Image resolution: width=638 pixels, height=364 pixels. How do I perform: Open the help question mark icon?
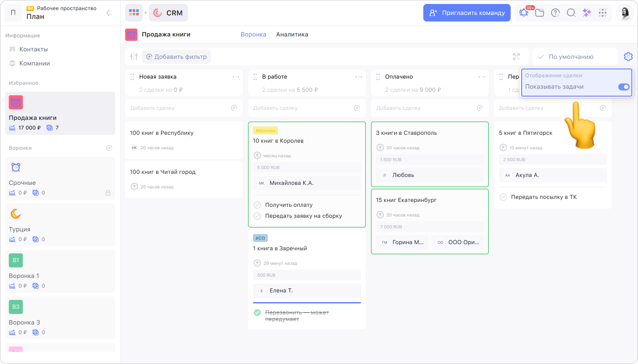(555, 13)
